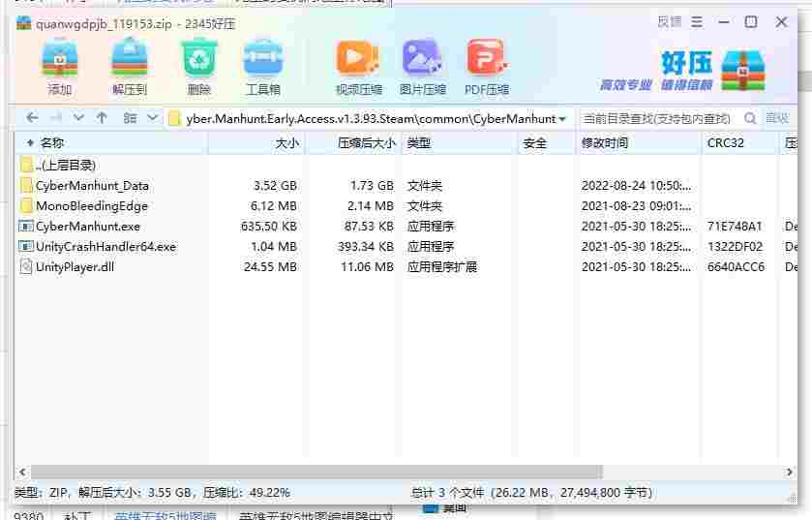Open navigation history dropdown chevron
The image size is (812, 520).
coord(78,118)
